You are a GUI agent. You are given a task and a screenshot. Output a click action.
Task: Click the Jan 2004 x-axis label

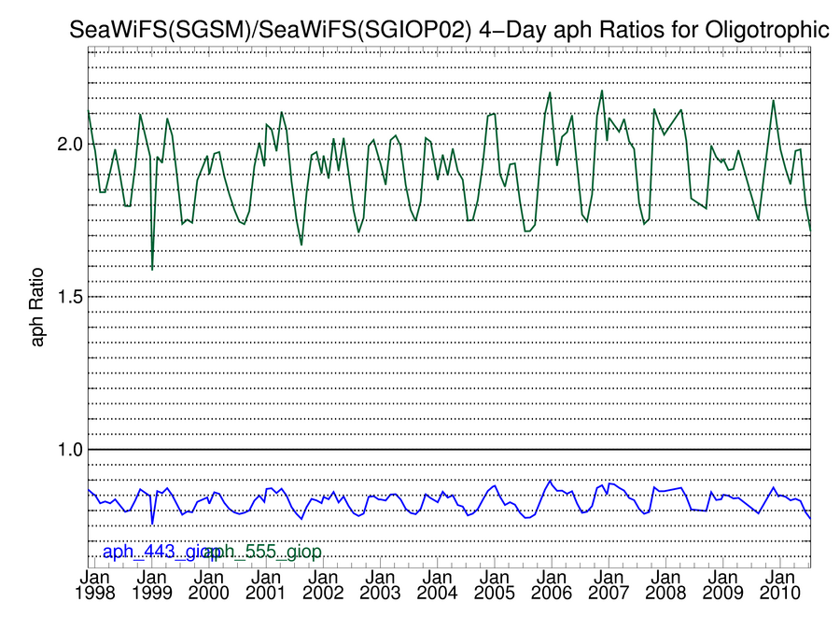(437, 585)
